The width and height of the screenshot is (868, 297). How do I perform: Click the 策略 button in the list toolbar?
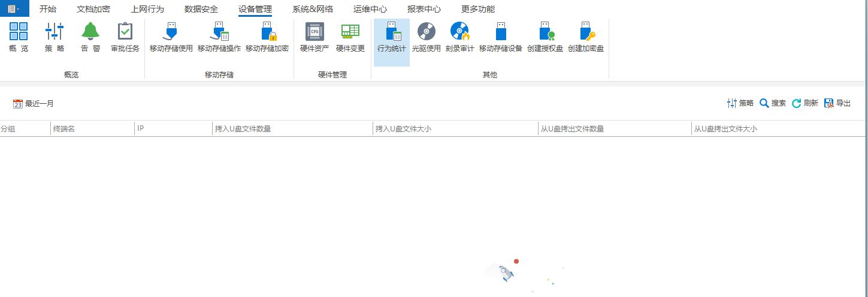pyautogui.click(x=740, y=103)
